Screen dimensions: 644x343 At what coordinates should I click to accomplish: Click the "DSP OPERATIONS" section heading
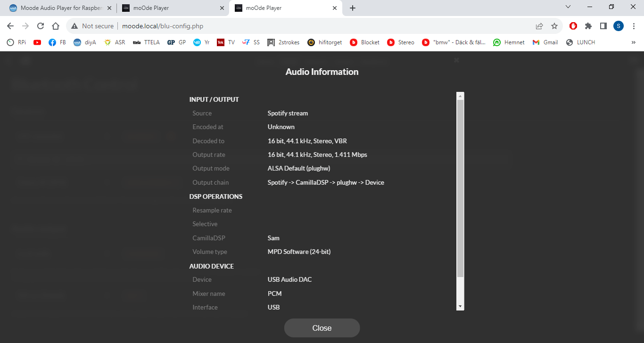(216, 196)
